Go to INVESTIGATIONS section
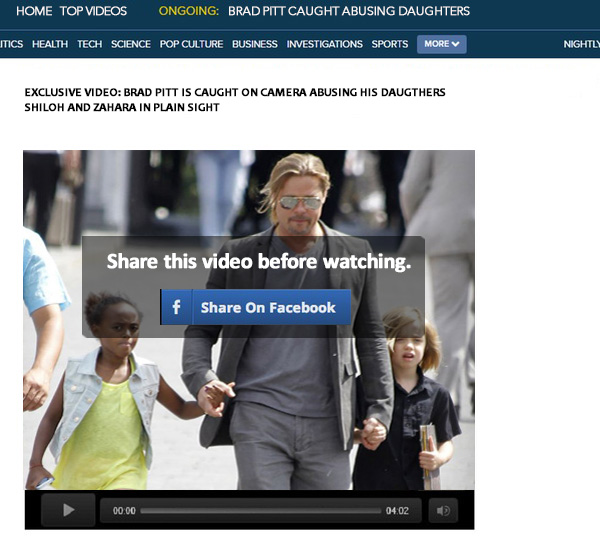Viewport: 600px width, 556px height. click(x=324, y=44)
